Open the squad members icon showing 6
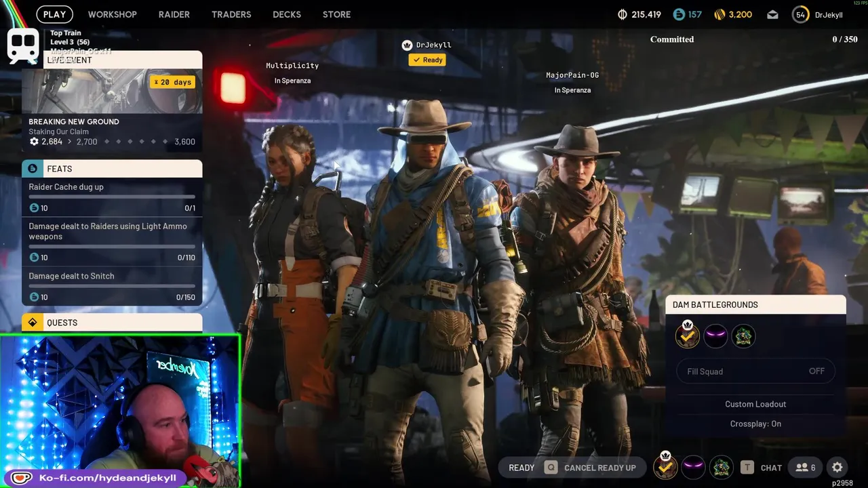The width and height of the screenshot is (868, 488). point(806,468)
